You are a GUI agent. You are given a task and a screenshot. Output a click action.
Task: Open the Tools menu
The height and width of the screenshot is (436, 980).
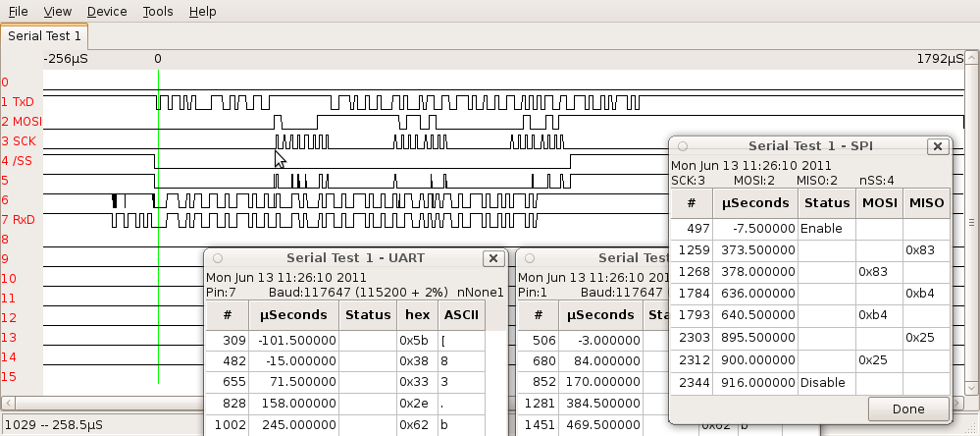tap(158, 11)
